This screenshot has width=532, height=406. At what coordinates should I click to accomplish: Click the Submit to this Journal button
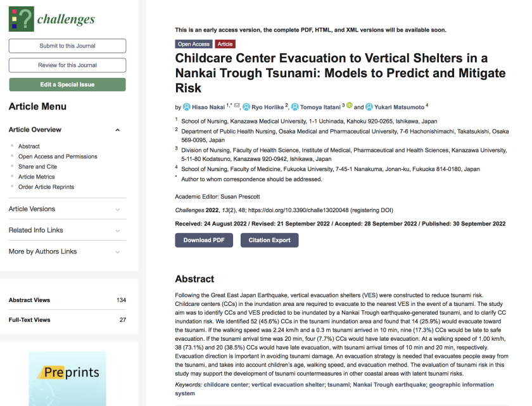point(67,46)
